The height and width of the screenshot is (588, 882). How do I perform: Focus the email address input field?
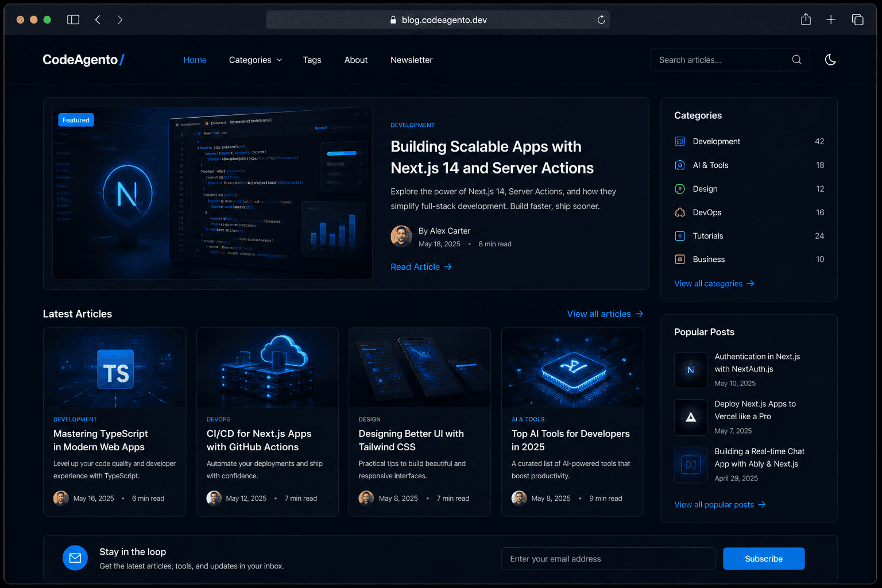pos(608,559)
